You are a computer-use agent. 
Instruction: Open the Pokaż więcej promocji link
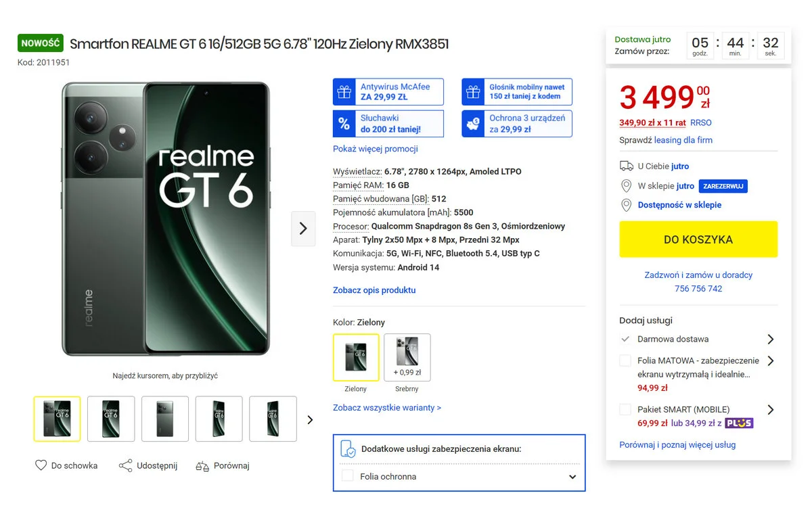click(376, 149)
